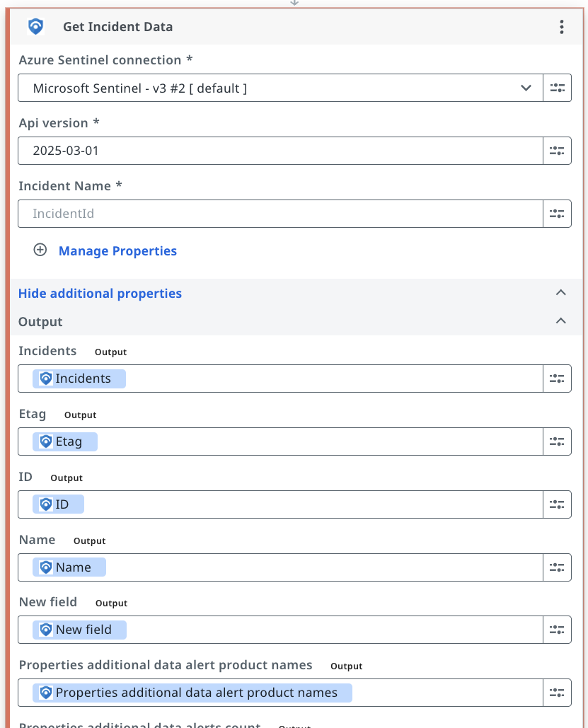Click the Manage Properties link
Screen dimensions: 588x728
117,250
